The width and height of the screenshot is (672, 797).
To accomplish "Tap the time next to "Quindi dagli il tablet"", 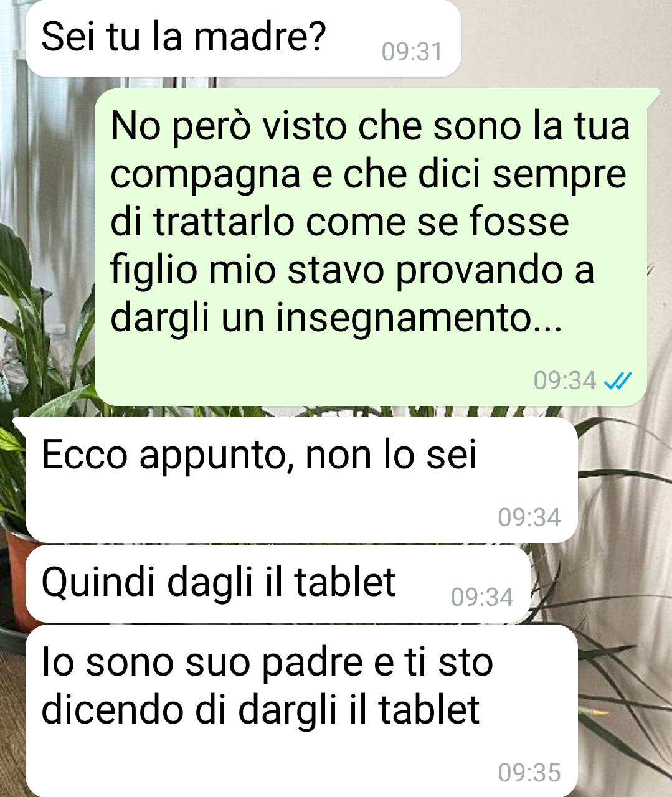I will pyautogui.click(x=482, y=597).
